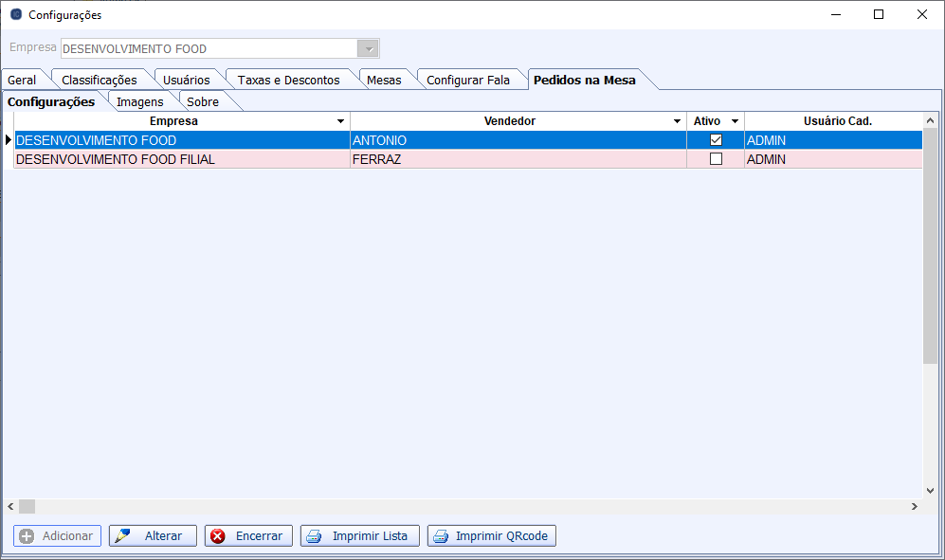Viewport: 945px width, 560px height.
Task: Open the Empresa combo box dropdown
Action: pyautogui.click(x=368, y=49)
